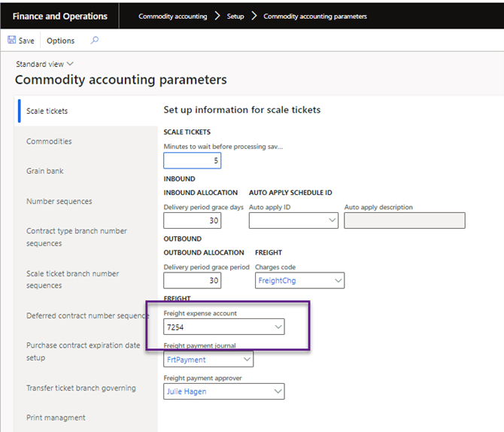504x432 pixels.
Task: Open the Auto apply ID dropdown
Action: coord(332,221)
